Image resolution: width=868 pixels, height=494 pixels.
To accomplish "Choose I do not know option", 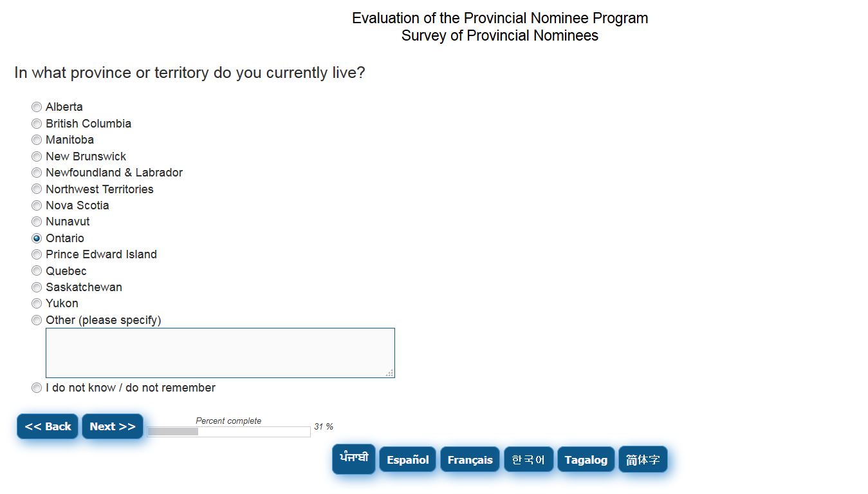I will [x=37, y=388].
